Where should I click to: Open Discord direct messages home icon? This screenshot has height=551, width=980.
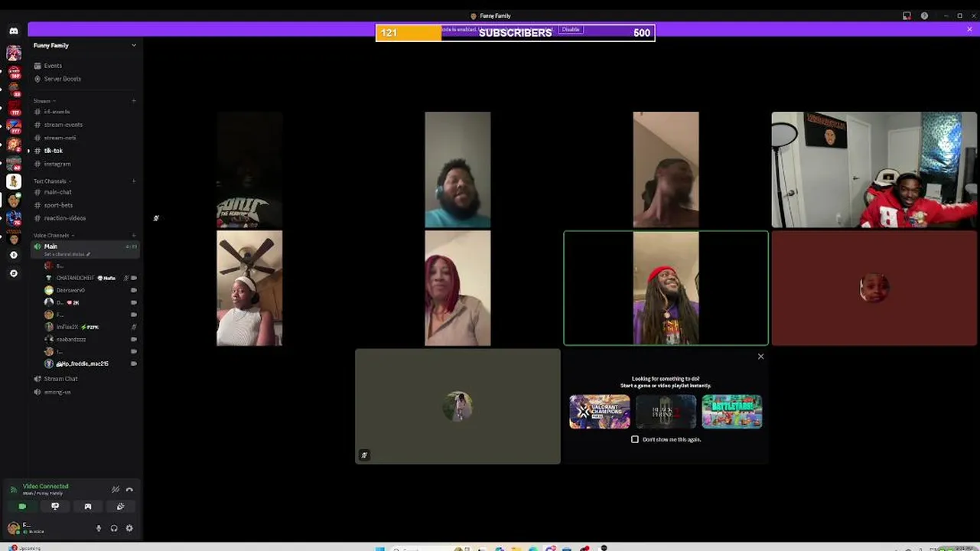click(13, 31)
